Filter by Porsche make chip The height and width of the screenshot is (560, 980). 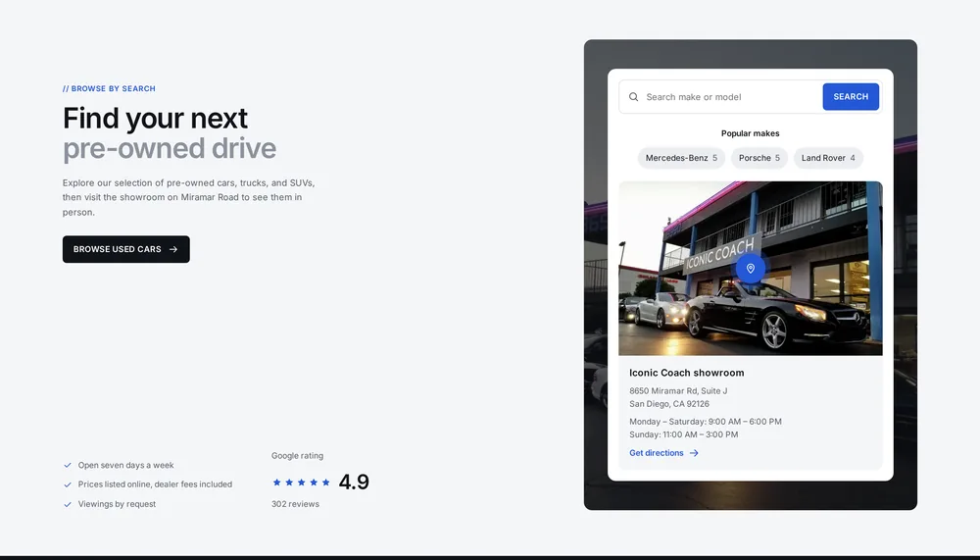(759, 158)
